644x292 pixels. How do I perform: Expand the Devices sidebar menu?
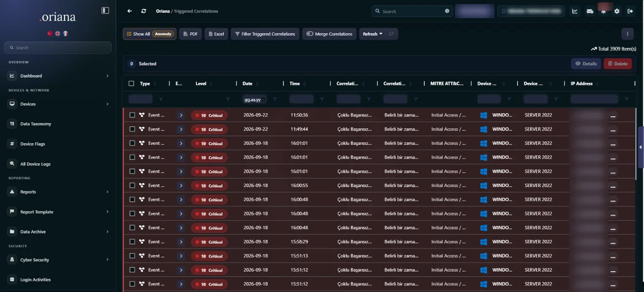[58, 104]
